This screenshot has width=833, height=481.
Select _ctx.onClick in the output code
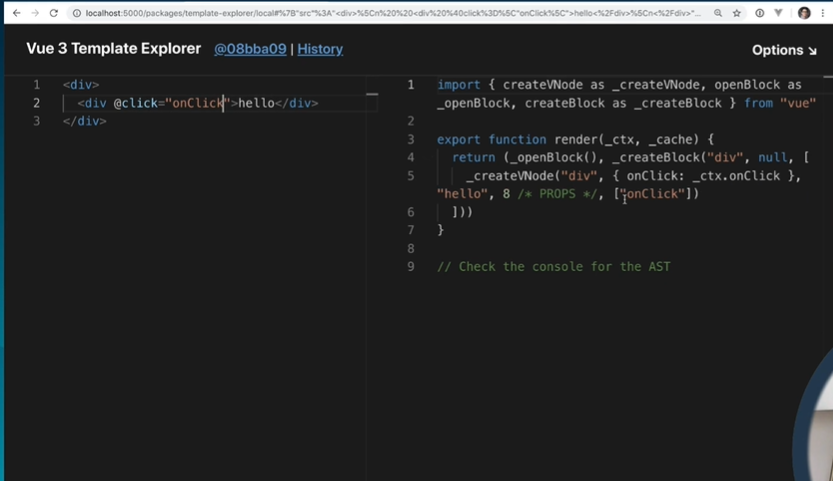pos(736,175)
